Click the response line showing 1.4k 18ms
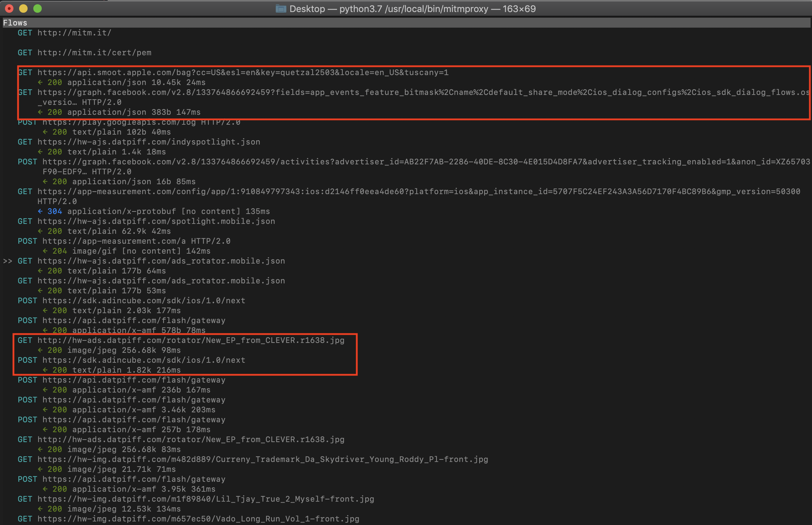Screen dimensions: 812x525 [x=102, y=152]
